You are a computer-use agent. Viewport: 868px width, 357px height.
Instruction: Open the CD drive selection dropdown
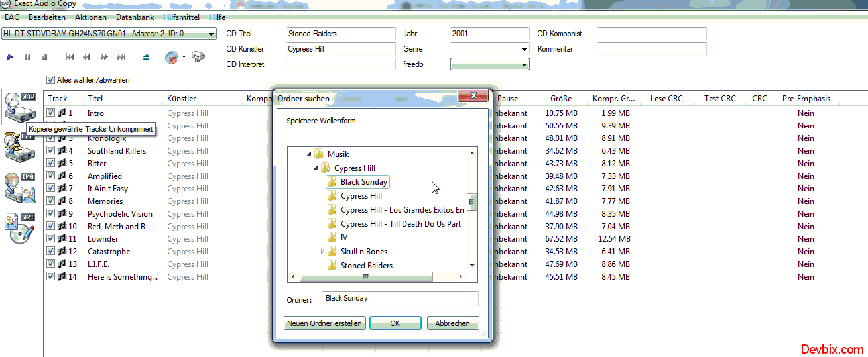pos(211,34)
